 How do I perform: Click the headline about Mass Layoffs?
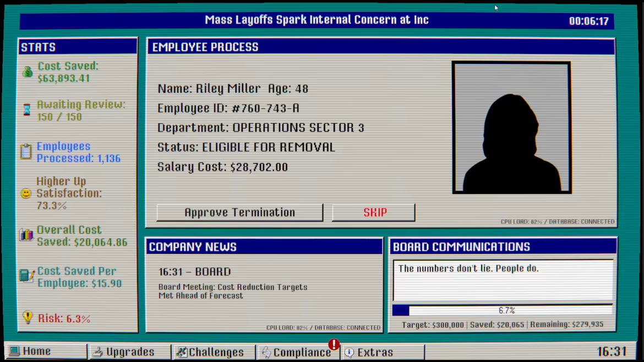point(316,20)
